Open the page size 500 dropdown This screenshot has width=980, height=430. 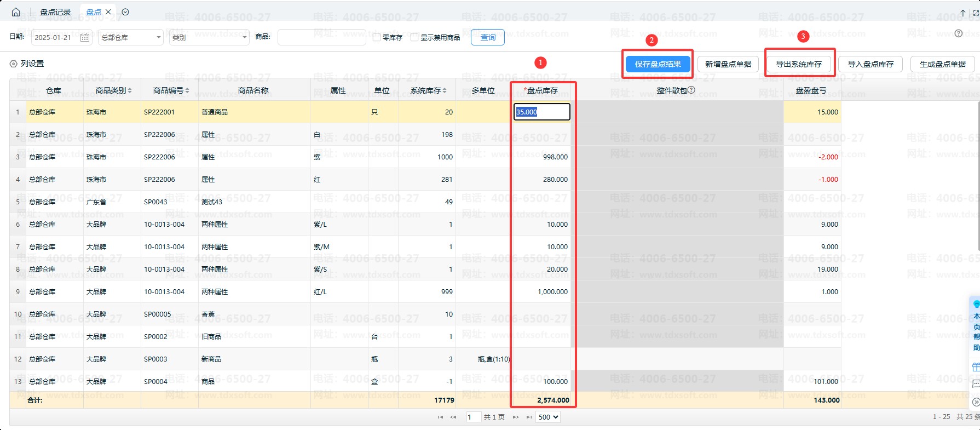(547, 417)
